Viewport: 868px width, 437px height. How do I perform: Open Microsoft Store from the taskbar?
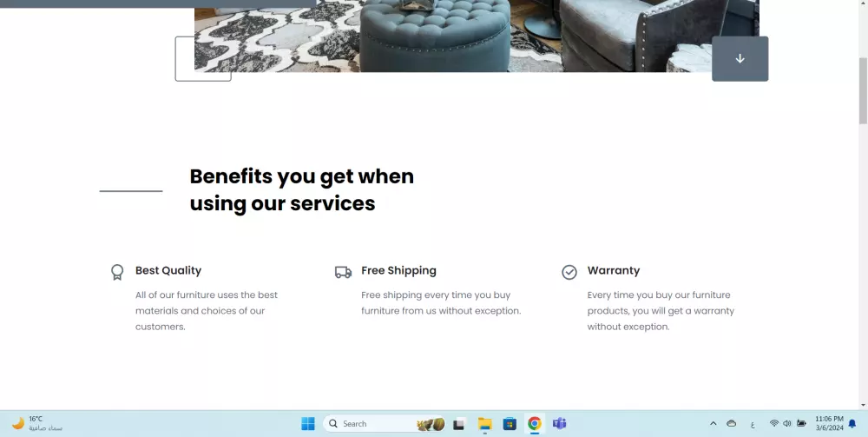pos(510,424)
